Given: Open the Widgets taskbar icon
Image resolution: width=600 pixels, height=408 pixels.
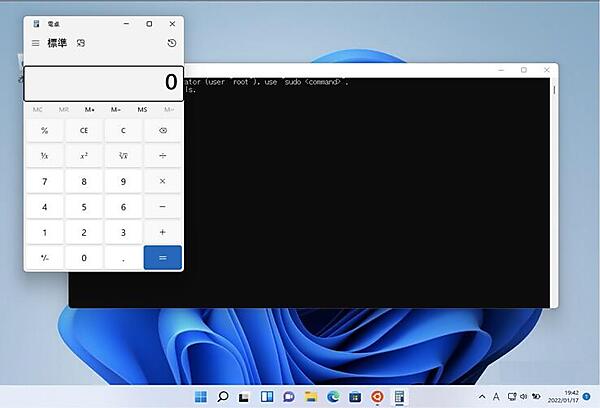Looking at the screenshot, I should 267,397.
